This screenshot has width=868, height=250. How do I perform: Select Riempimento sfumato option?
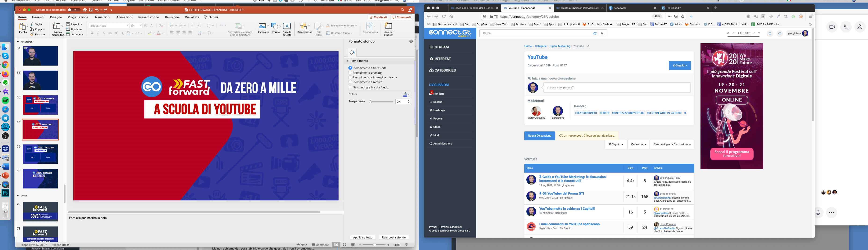pos(365,73)
